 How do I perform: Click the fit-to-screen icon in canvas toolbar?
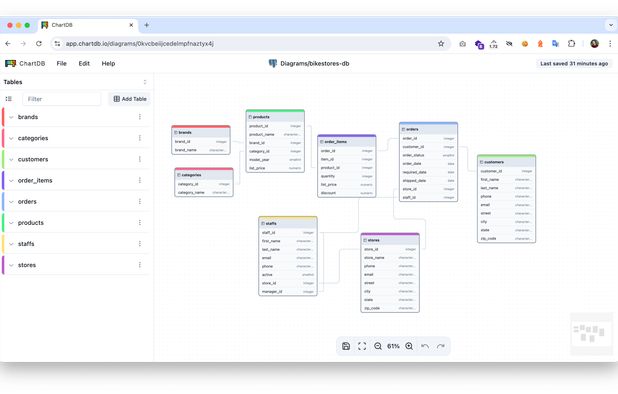[362, 346]
